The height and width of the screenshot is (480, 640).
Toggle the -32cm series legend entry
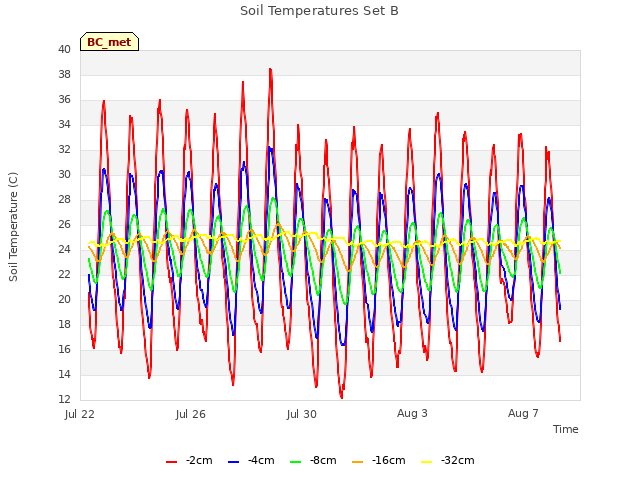point(448,460)
